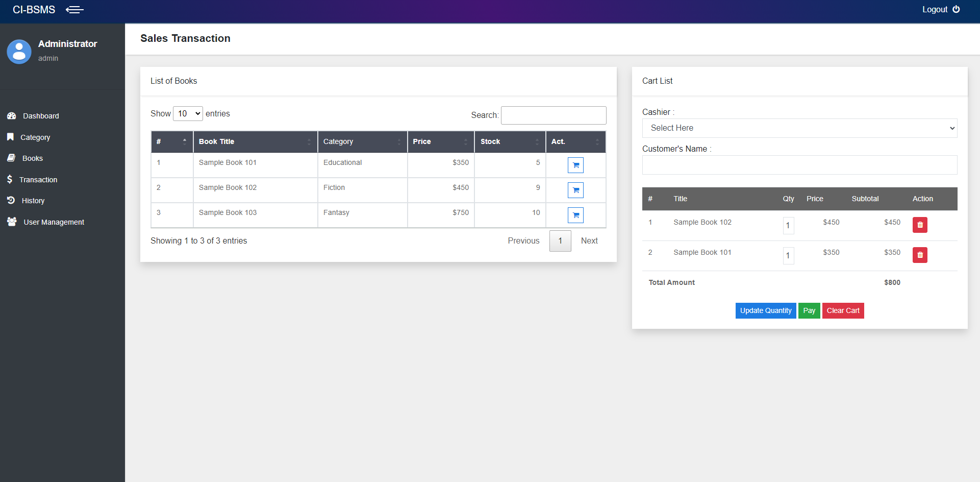
Task: Open Dashboard from the sidebar menu
Action: point(41,116)
